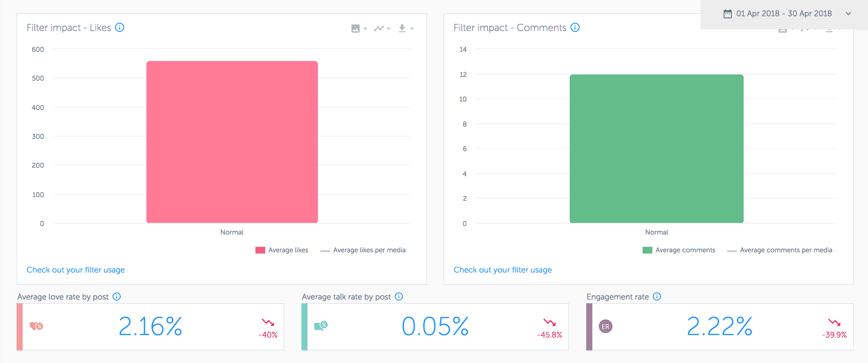Toggle the Average likes legend series
Viewport: 868px width, 363px height.
pos(288,250)
